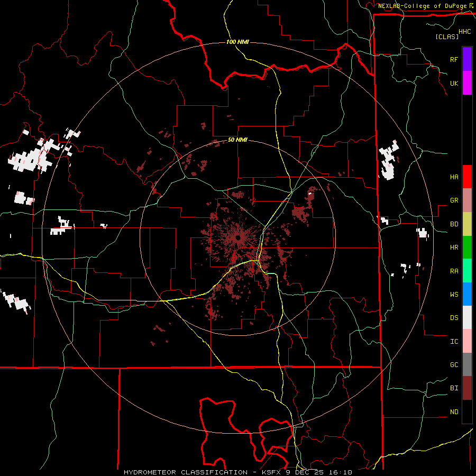
Task: Click the IC legend label
Action: 454,342
